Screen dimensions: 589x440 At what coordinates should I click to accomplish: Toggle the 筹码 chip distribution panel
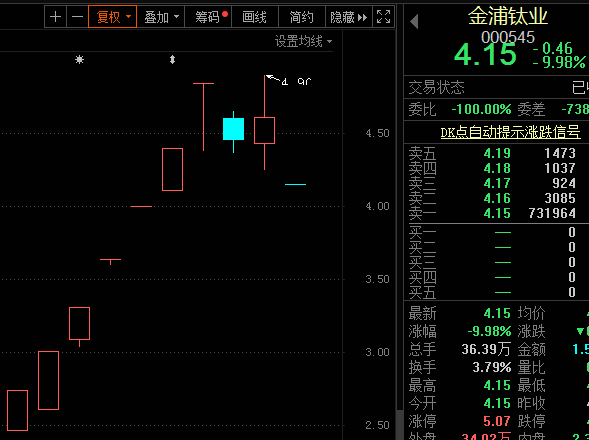[x=208, y=17]
